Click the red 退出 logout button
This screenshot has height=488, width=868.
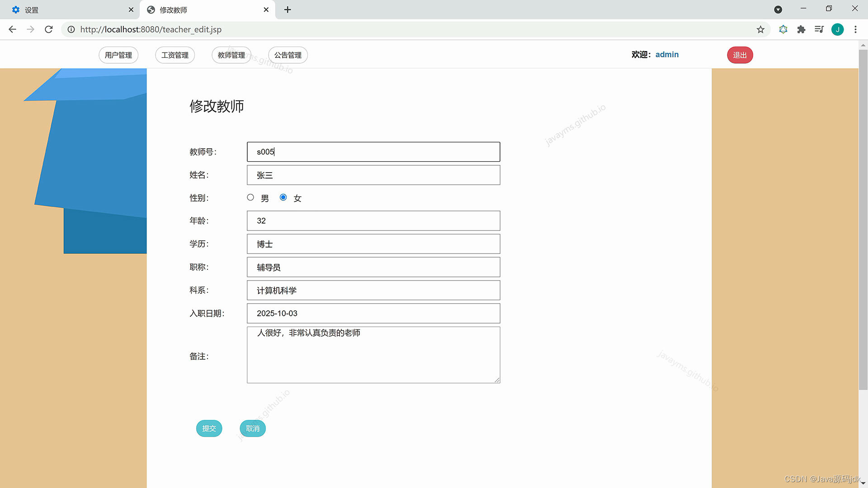pyautogui.click(x=740, y=55)
